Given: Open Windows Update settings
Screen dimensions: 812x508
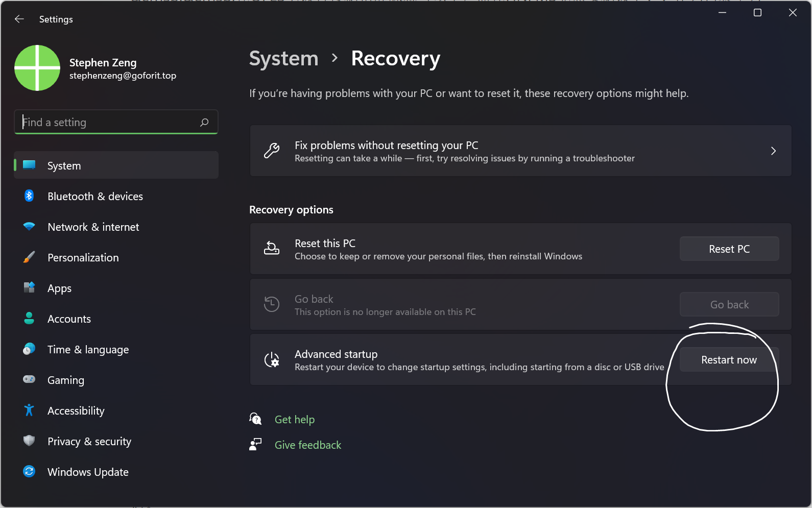Looking at the screenshot, I should 116,472.
